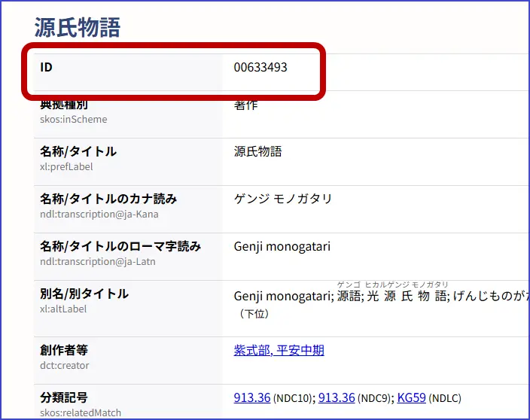Click the 名称/タイトルのローマ字読み label
The width and height of the screenshot is (530, 420).
click(x=120, y=246)
